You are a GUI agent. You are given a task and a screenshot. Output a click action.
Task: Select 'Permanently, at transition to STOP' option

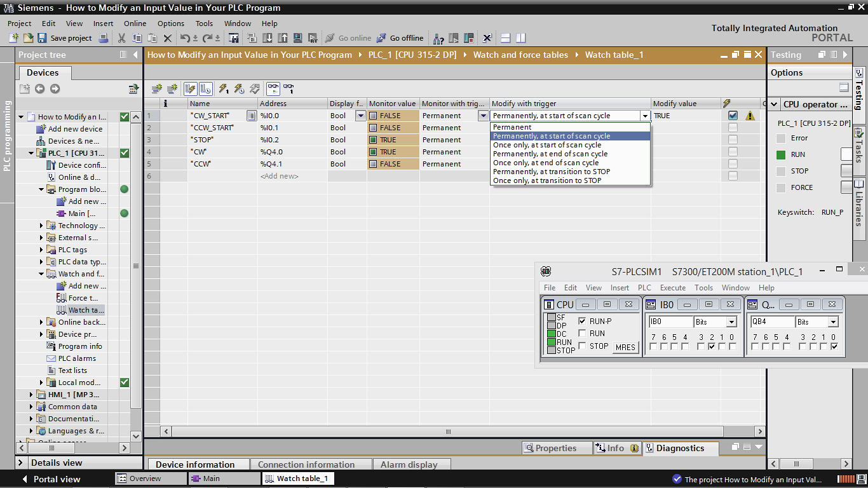[x=571, y=172]
